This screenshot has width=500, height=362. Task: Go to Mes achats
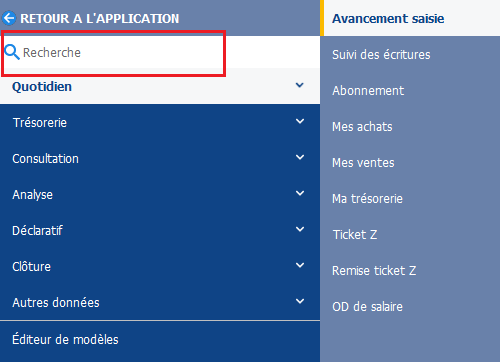362,127
